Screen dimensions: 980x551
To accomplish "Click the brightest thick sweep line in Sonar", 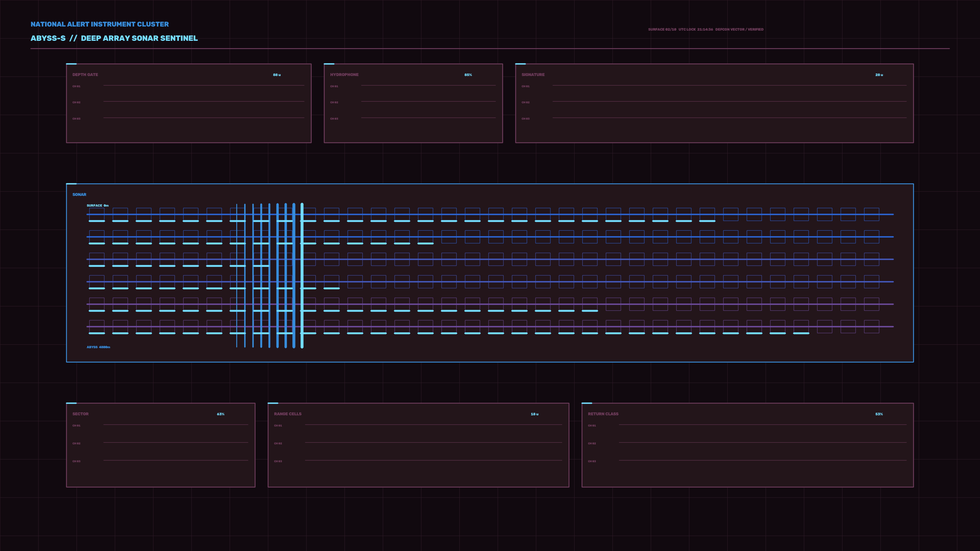I will 302,276.
